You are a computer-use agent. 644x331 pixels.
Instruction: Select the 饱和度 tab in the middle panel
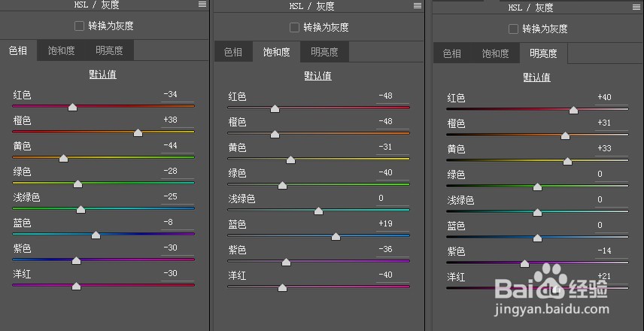point(276,52)
